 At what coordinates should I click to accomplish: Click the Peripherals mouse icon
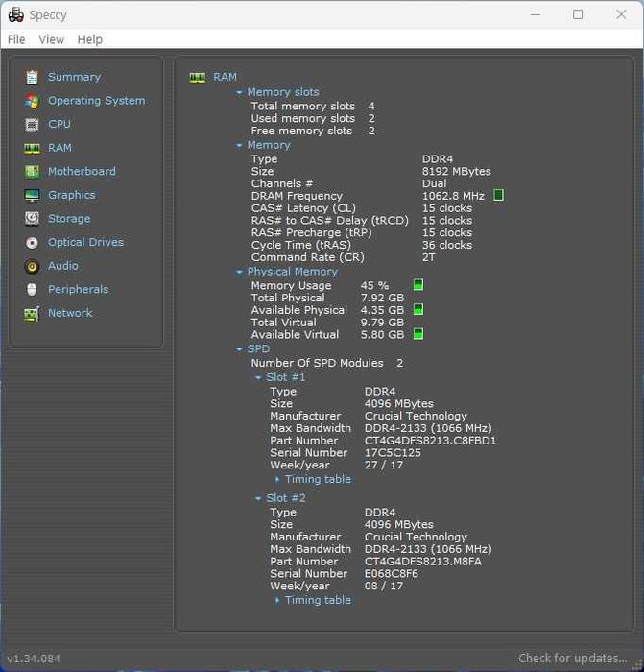32,290
